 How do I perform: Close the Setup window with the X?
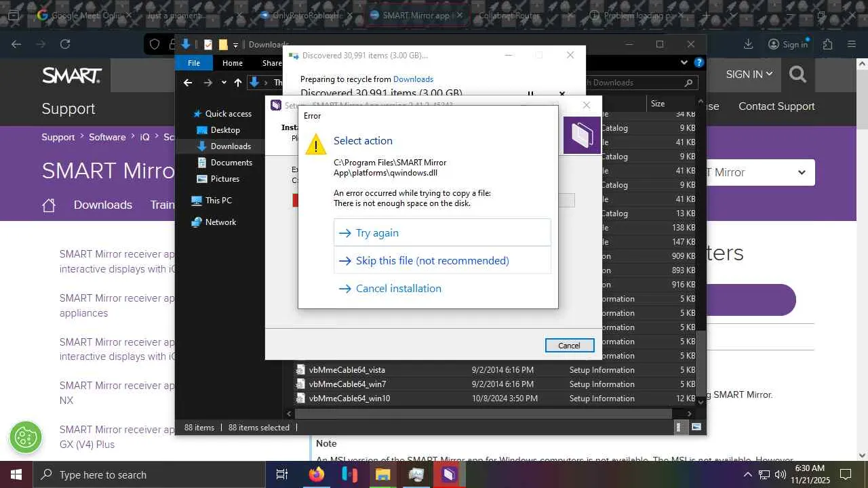587,105
